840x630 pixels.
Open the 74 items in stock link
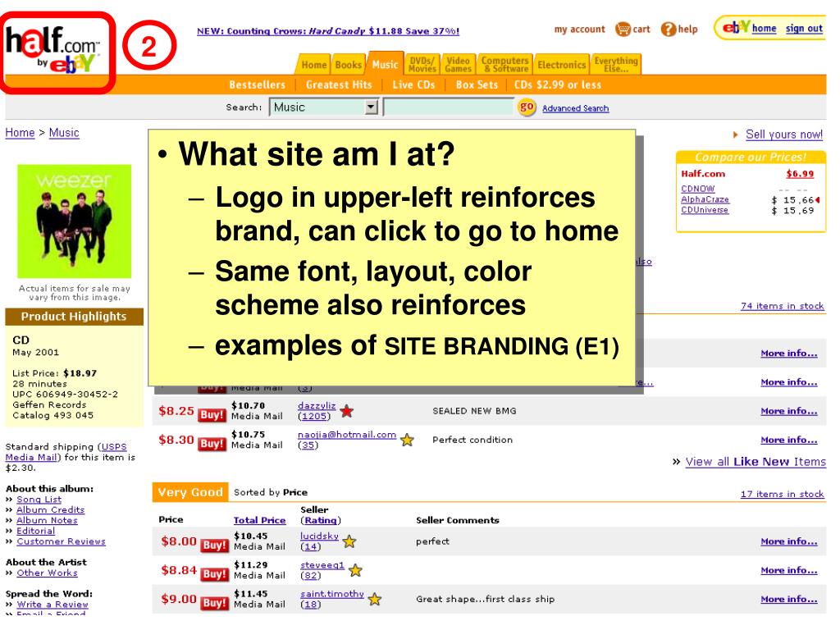pos(782,306)
